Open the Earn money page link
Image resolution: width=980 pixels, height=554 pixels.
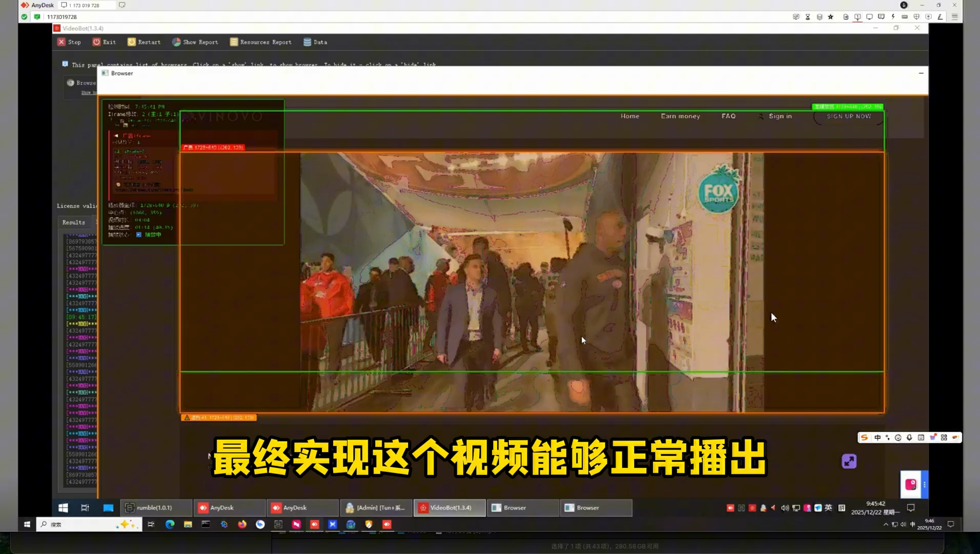(x=680, y=116)
